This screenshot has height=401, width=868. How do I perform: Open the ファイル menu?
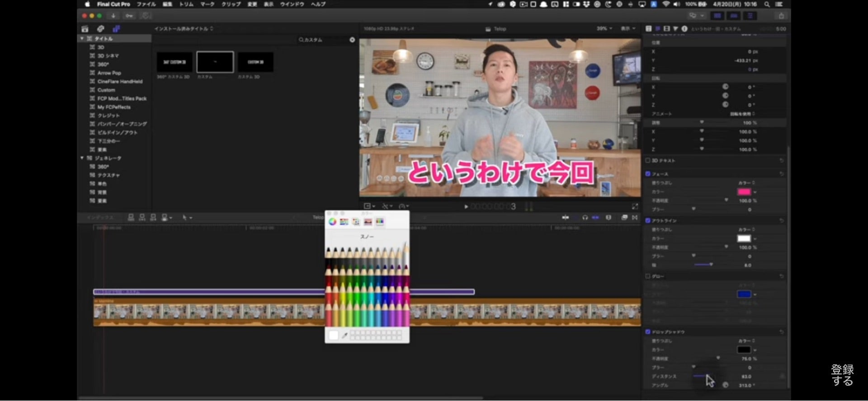(x=146, y=4)
